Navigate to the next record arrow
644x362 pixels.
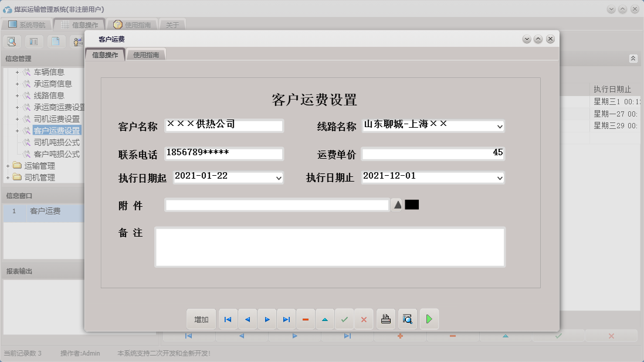(267, 319)
